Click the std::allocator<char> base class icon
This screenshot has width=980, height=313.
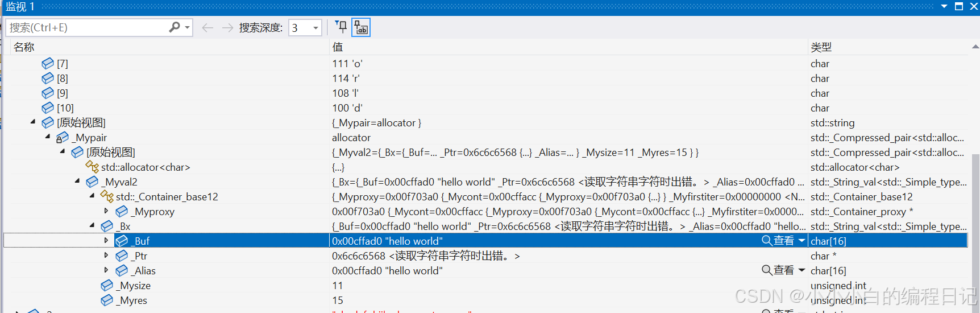tap(92, 166)
